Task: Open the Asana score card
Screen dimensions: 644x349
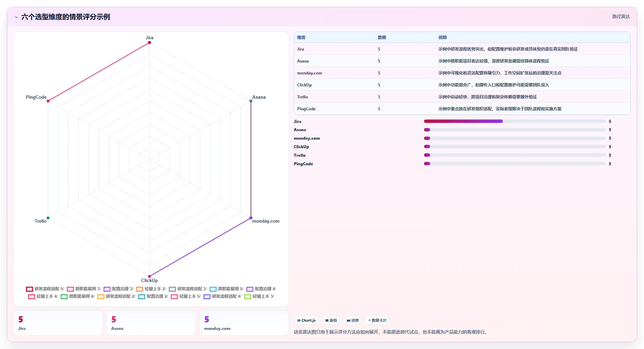Action: pyautogui.click(x=151, y=323)
